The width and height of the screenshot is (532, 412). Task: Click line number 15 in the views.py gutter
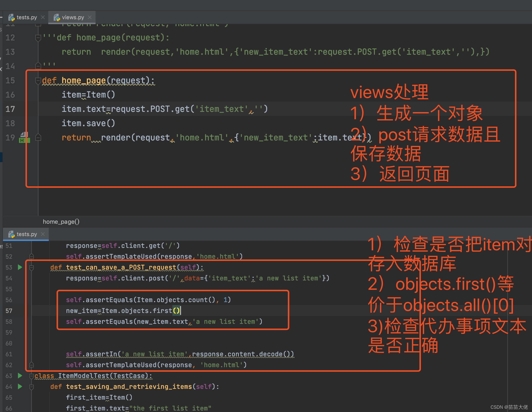[10, 81]
